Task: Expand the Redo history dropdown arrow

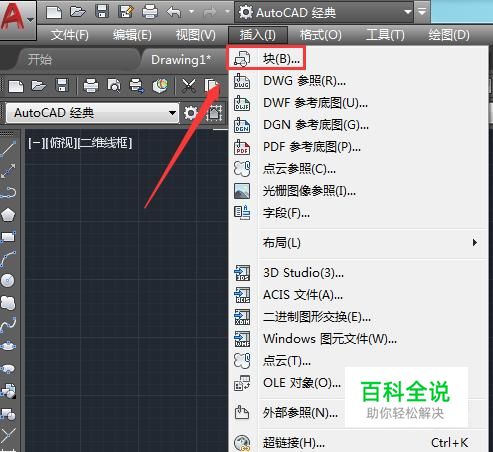Action: coord(227,12)
